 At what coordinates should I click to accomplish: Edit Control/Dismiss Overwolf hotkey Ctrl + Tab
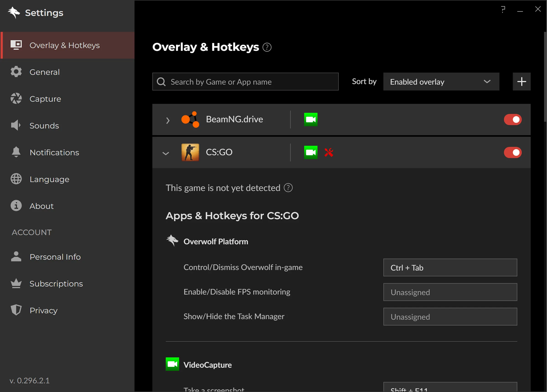450,267
